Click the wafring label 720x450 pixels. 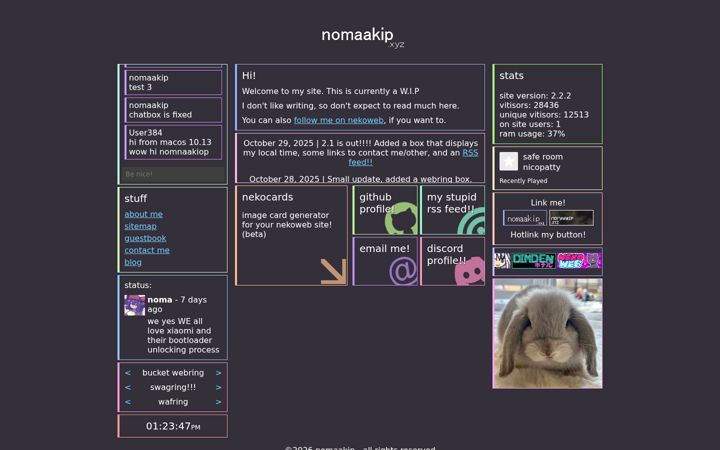173,402
